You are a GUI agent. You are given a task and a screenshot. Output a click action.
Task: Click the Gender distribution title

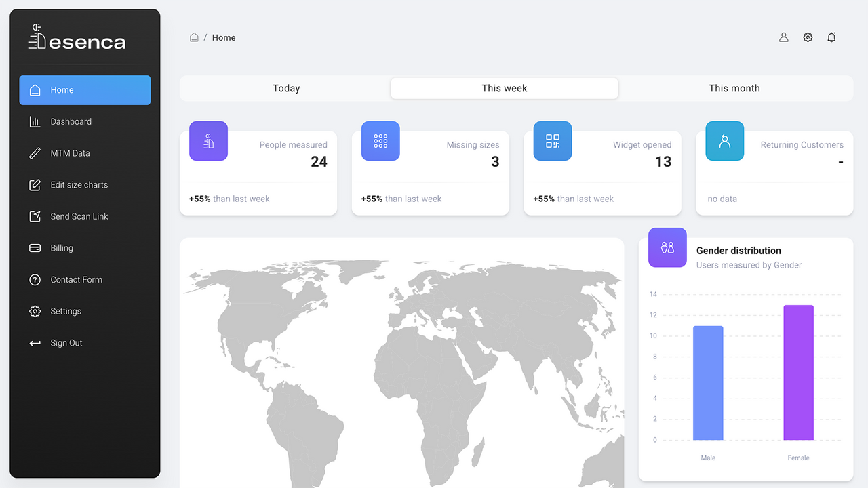[738, 251]
